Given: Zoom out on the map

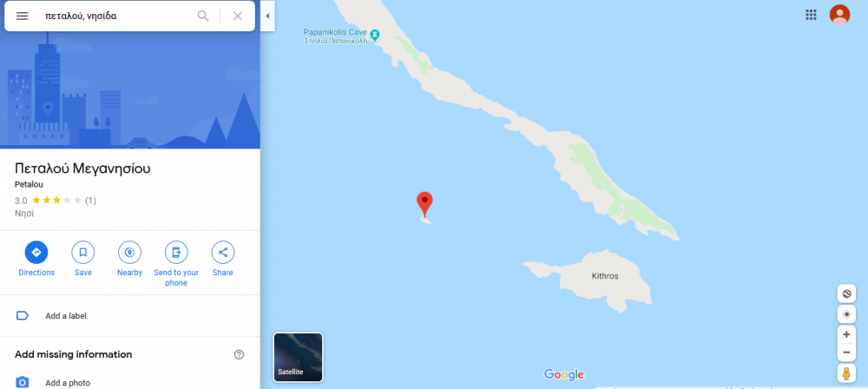Looking at the screenshot, I should pos(845,352).
